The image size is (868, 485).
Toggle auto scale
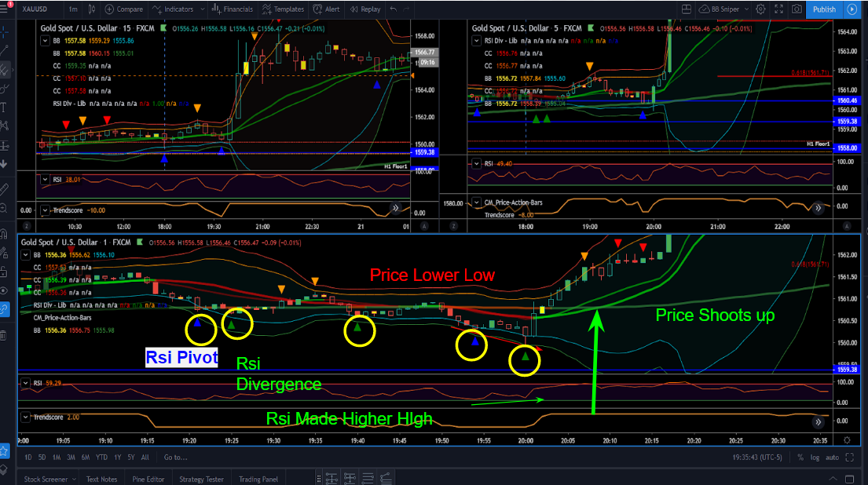coord(832,458)
